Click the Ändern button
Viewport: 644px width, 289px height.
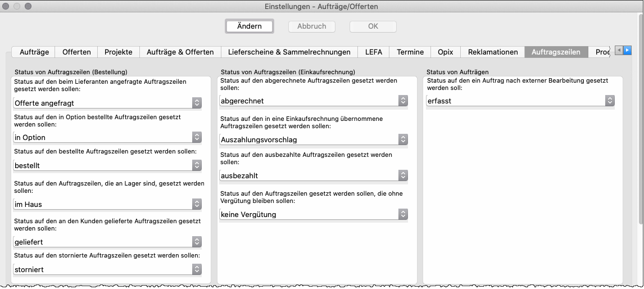click(x=249, y=26)
